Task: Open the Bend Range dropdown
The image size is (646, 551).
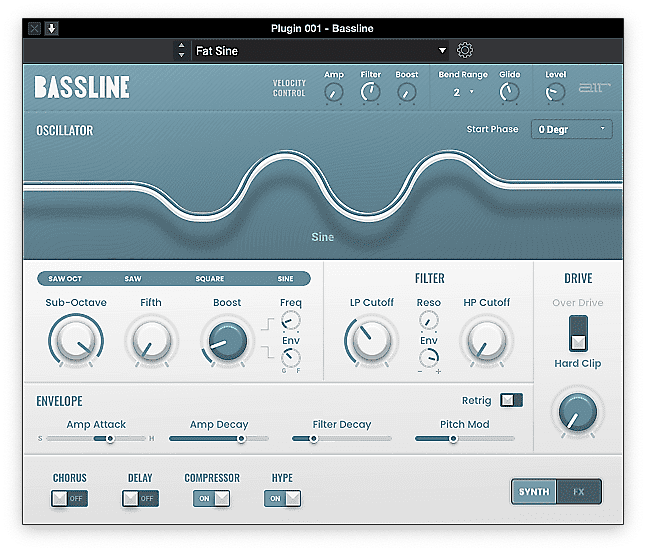Action: (463, 92)
